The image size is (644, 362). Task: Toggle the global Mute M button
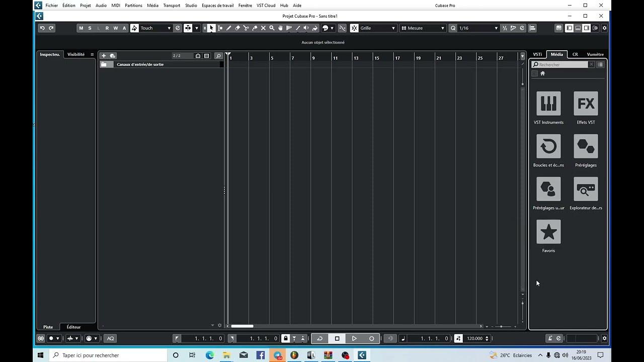81,28
